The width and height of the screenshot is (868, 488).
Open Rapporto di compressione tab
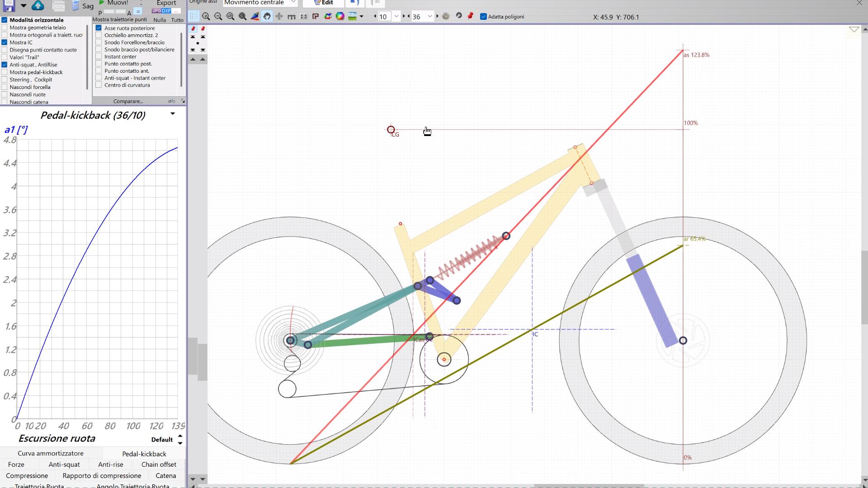pyautogui.click(x=102, y=476)
